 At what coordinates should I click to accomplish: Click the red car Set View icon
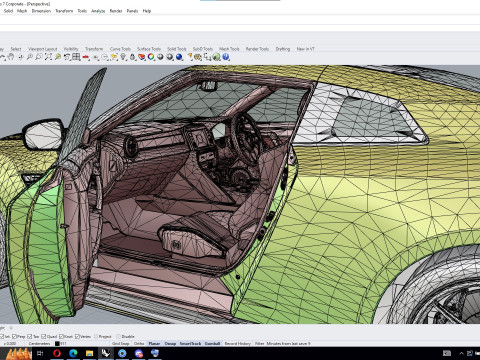86,57
